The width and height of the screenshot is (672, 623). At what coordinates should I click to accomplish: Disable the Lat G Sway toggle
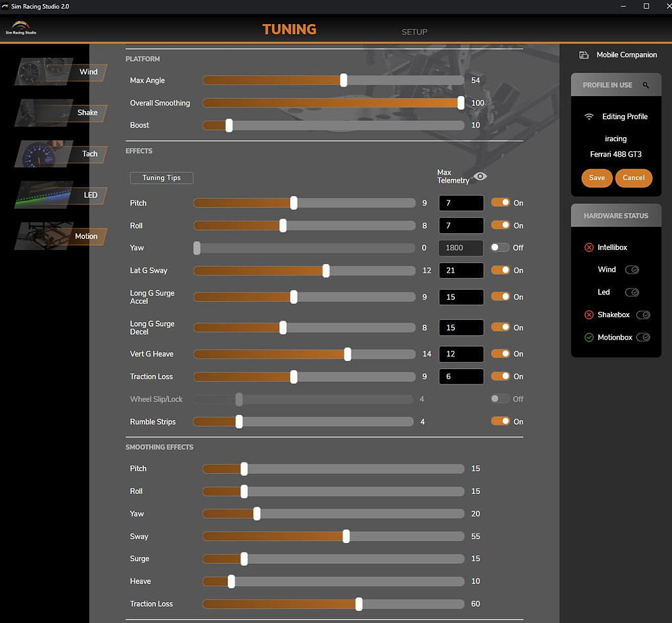tap(500, 270)
